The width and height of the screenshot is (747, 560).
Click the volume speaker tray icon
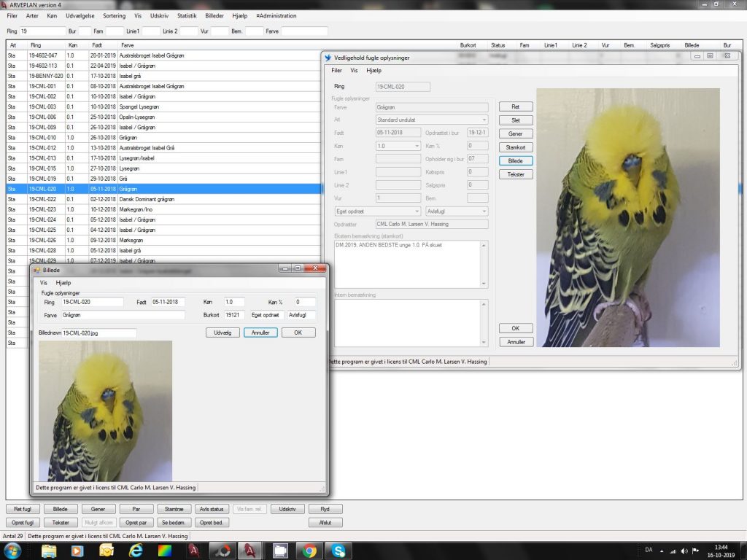684,551
